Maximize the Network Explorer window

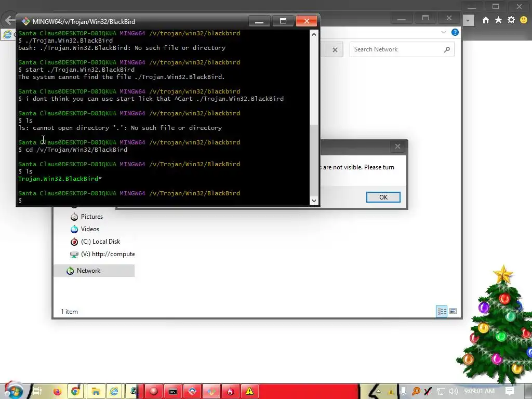[x=425, y=18]
